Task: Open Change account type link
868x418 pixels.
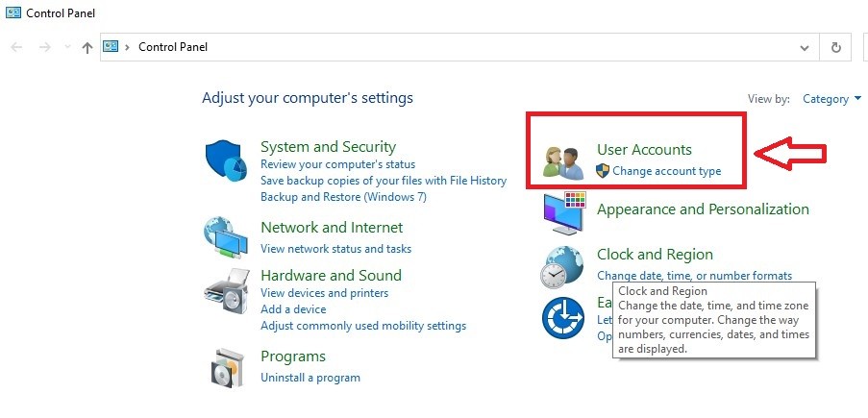Action: pyautogui.click(x=666, y=171)
